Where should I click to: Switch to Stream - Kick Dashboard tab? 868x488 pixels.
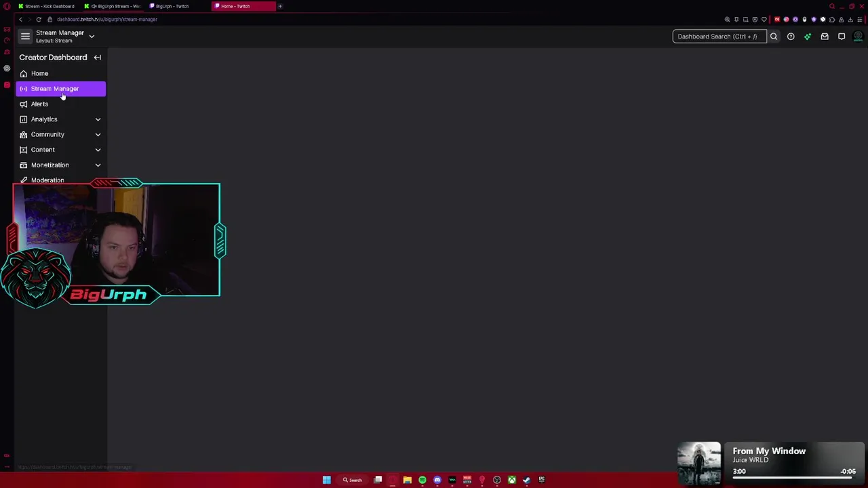(x=48, y=6)
